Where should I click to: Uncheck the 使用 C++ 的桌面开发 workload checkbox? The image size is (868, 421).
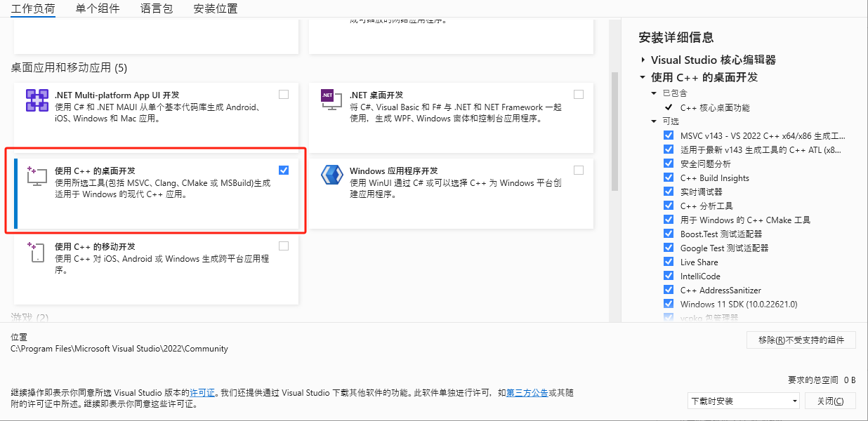tap(284, 170)
